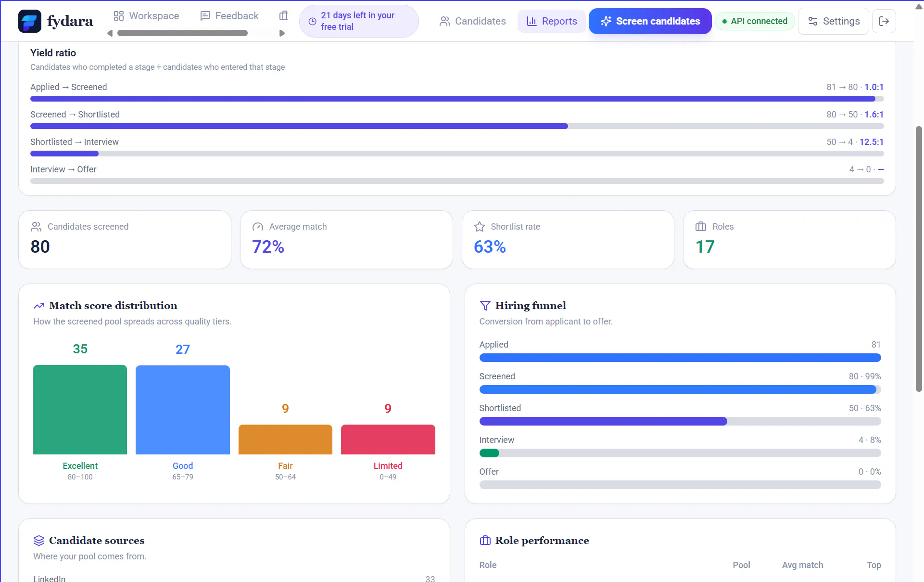
Task: Click the Interview funnel bar
Action: pyautogui.click(x=680, y=453)
